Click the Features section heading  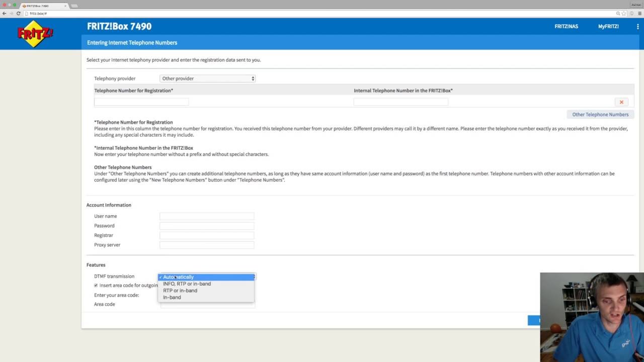(96, 265)
